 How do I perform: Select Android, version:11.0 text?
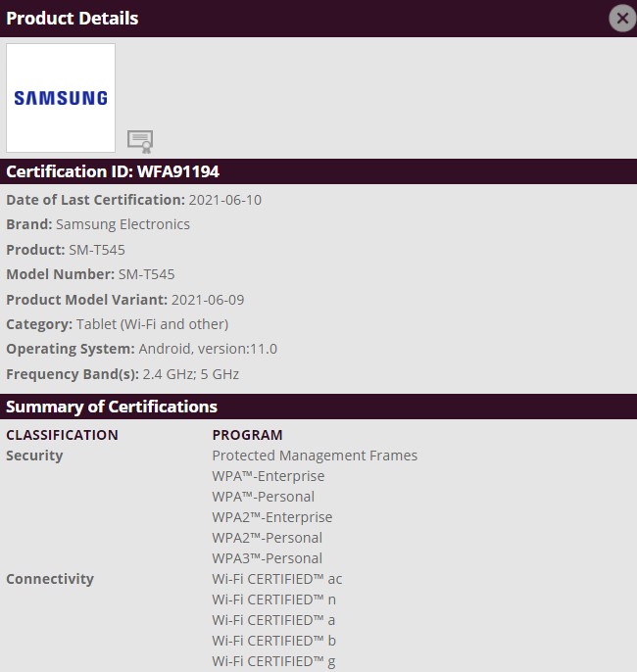click(x=208, y=349)
